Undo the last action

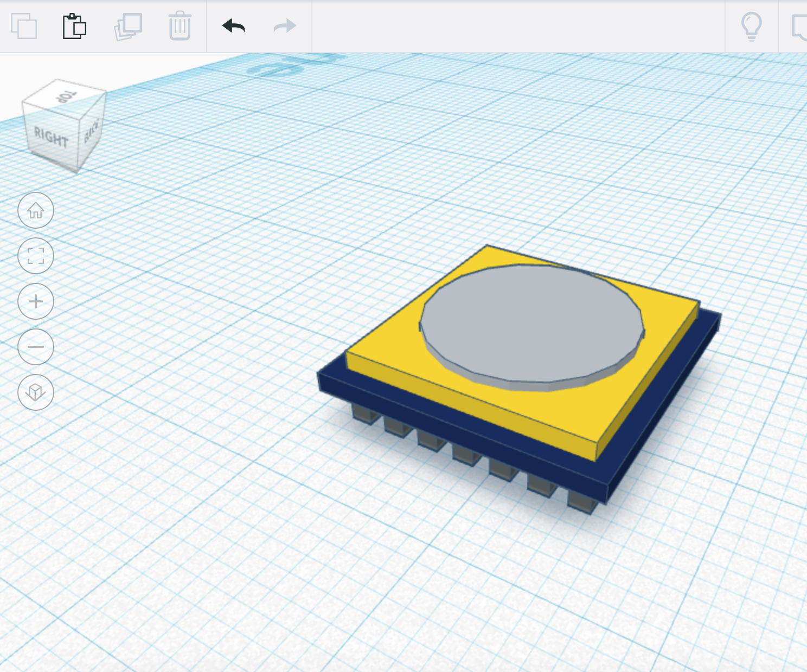233,26
